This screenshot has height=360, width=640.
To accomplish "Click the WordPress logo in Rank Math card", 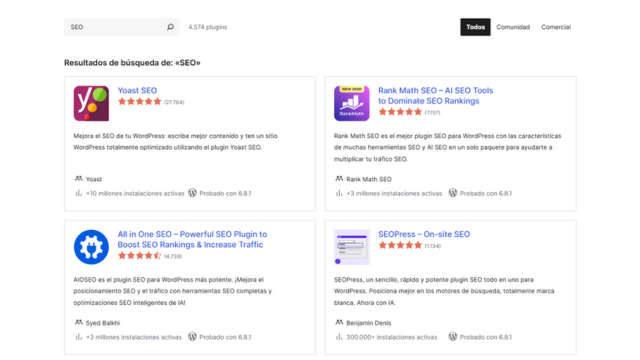I will (453, 193).
